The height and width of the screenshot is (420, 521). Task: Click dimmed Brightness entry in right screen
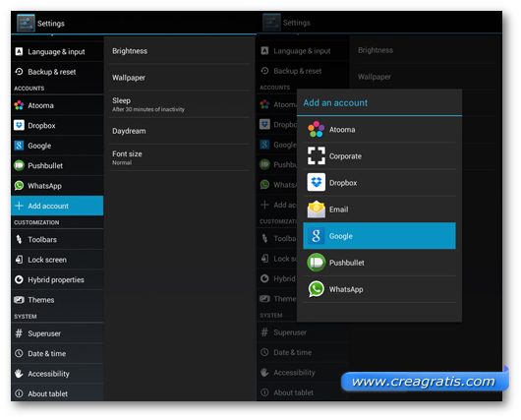click(426, 50)
